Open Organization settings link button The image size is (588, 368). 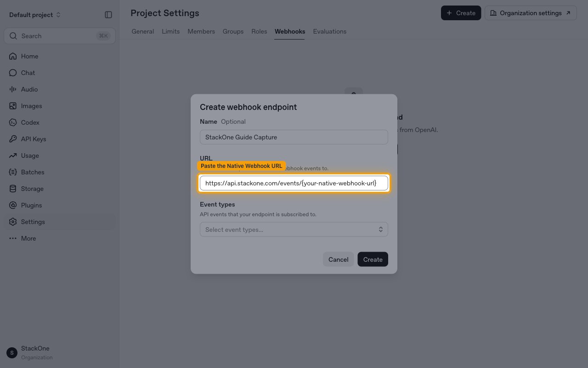531,13
